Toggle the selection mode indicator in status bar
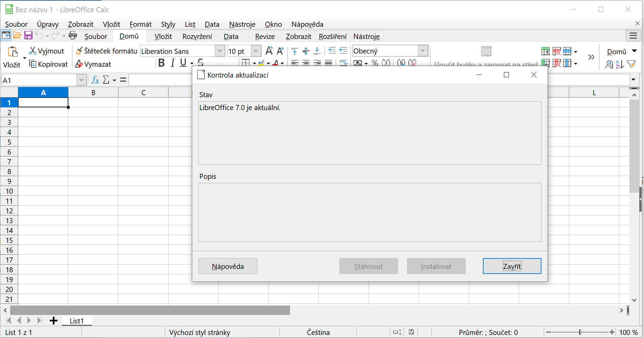644x338 pixels. 397,332
